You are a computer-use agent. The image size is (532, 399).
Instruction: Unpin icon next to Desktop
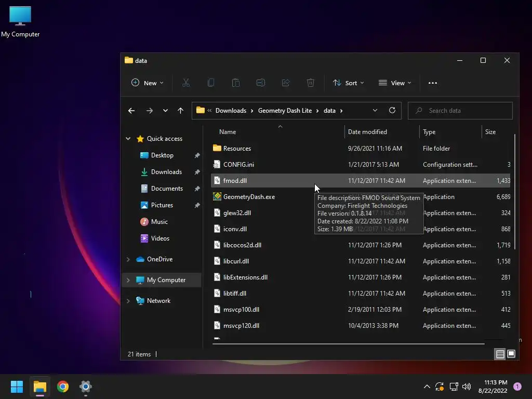coord(197,155)
